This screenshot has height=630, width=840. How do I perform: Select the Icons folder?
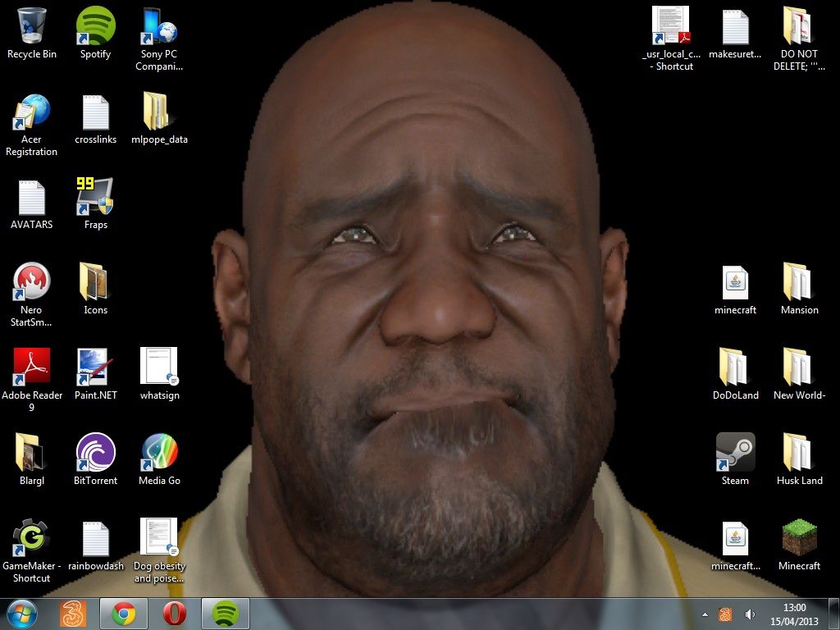coord(95,290)
